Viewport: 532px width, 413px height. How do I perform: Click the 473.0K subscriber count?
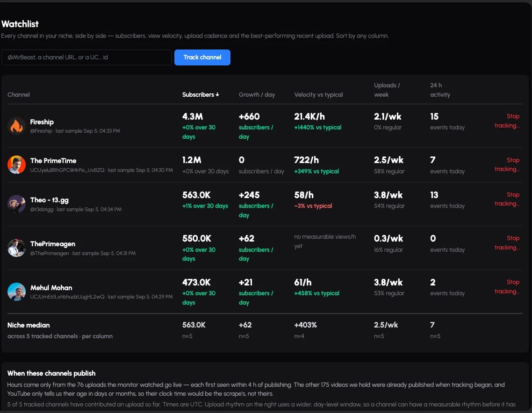point(196,282)
